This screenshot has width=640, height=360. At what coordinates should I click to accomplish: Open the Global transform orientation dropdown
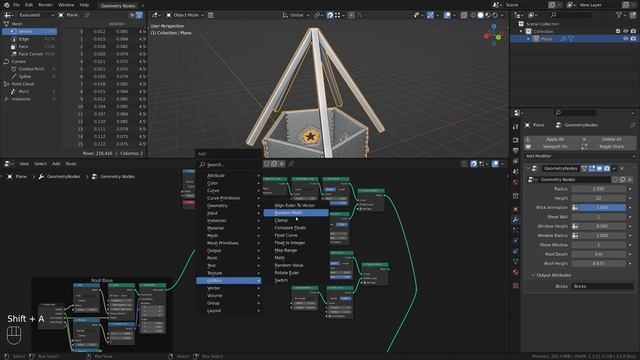pos(296,15)
